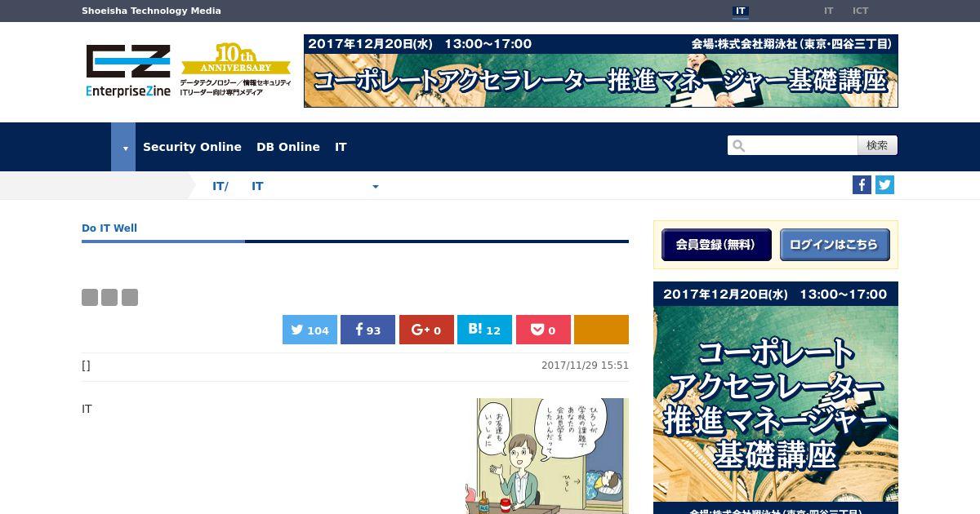Share article on Google+ (0)
Screen dimensions: 980x514
click(426, 330)
